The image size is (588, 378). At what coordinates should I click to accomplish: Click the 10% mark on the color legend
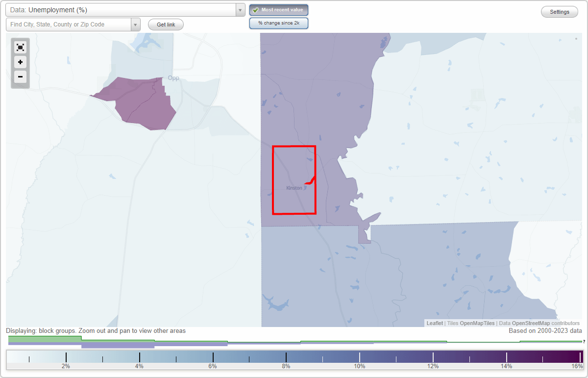(360, 366)
